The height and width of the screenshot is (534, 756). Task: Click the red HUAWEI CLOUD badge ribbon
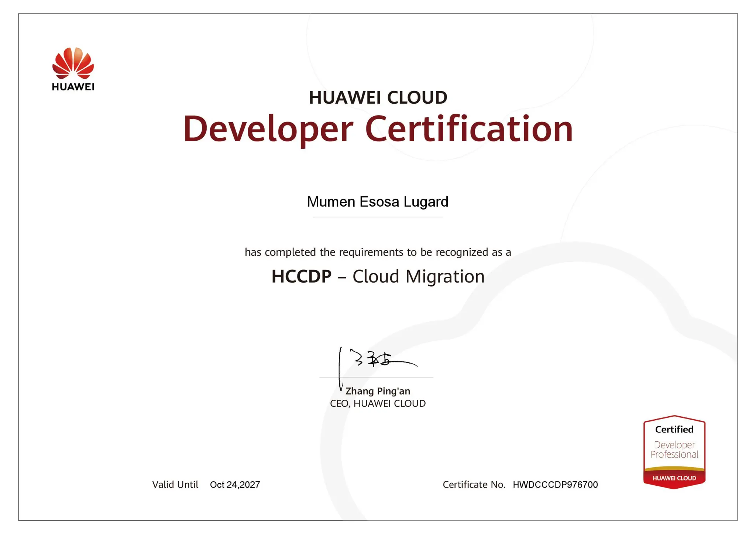[x=674, y=478]
